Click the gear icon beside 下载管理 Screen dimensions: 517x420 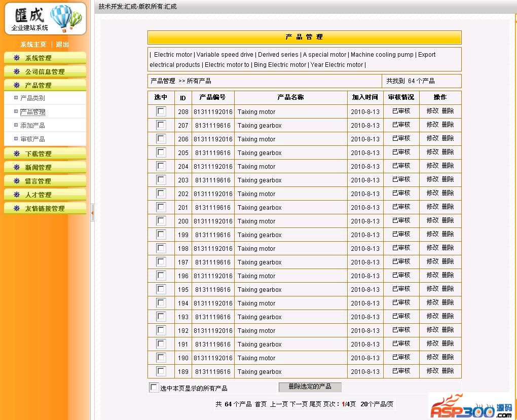pos(17,154)
